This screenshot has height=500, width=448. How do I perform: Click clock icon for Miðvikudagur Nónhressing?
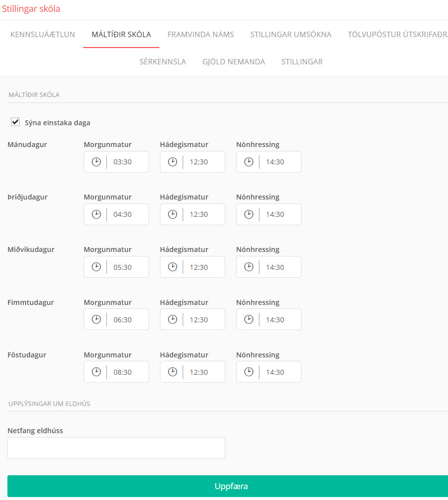[249, 267]
